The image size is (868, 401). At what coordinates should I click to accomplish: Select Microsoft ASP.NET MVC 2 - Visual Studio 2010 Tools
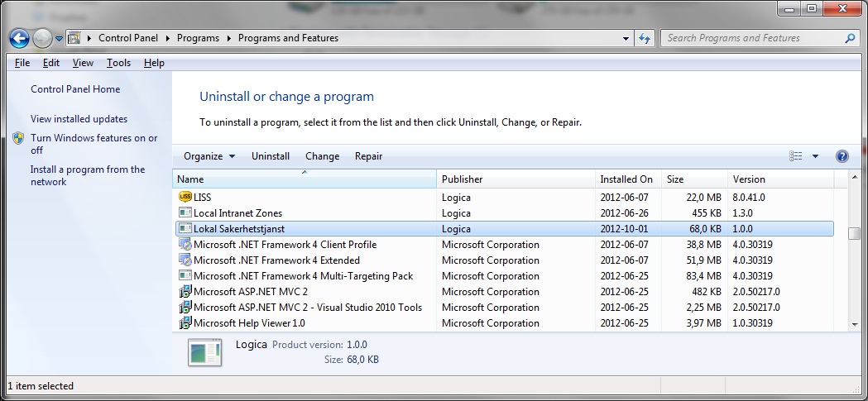click(308, 308)
